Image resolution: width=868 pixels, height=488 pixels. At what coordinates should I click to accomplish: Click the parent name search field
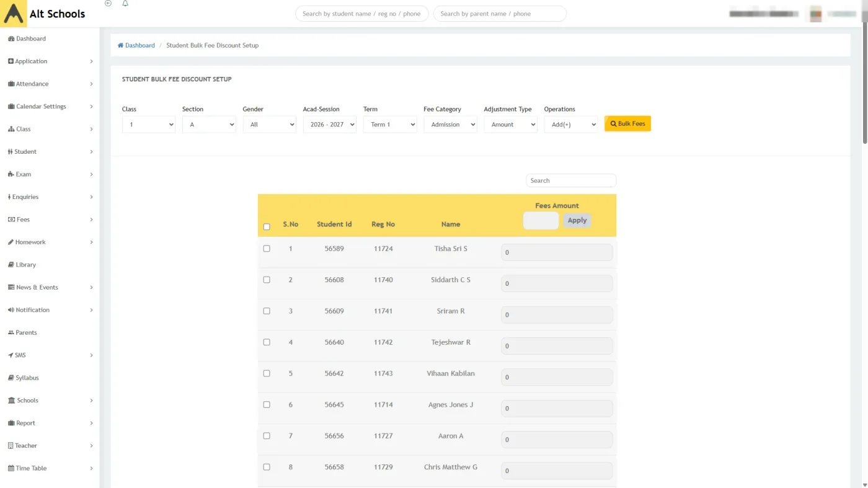[500, 14]
